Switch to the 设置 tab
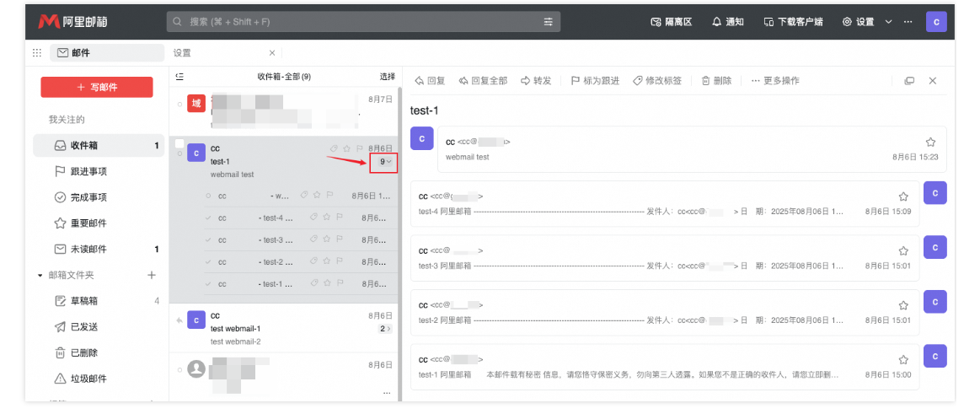980x414 pixels. click(x=183, y=53)
